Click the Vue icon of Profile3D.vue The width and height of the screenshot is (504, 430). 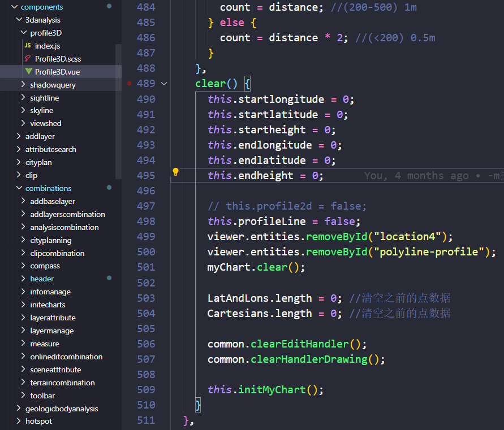28,71
